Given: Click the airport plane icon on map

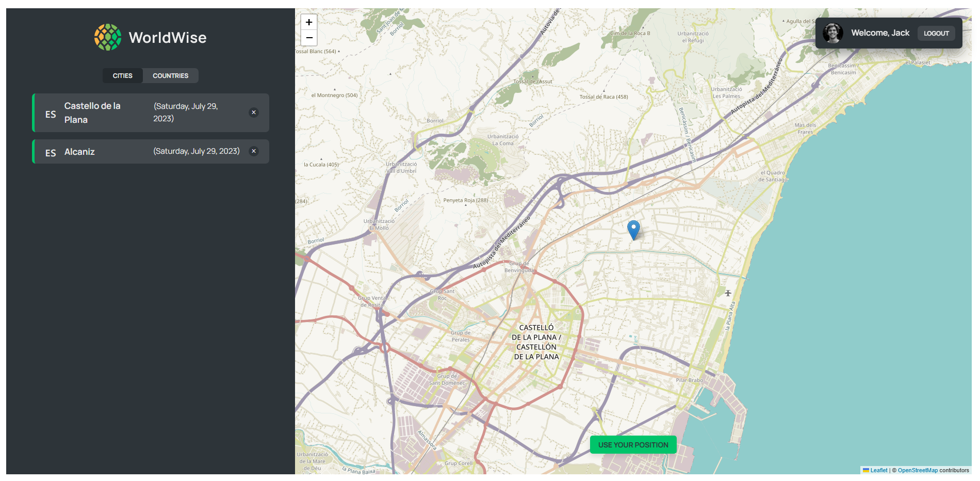Looking at the screenshot, I should click(x=728, y=293).
